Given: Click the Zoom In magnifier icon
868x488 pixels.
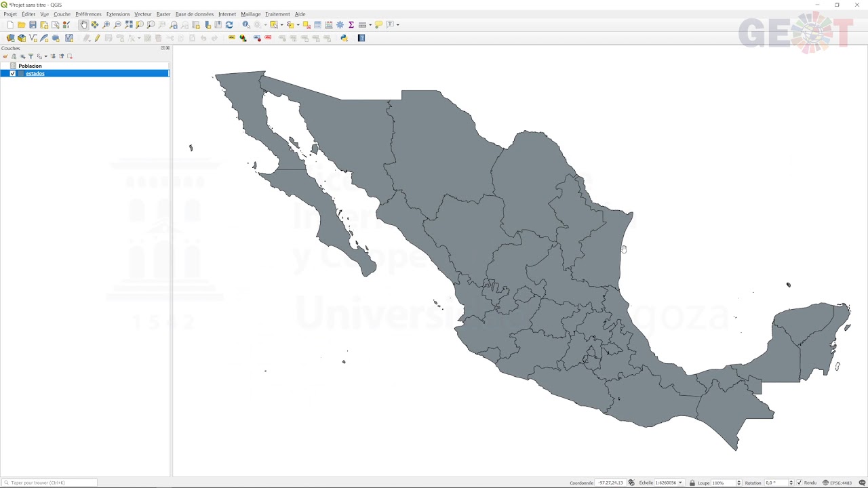Looking at the screenshot, I should pyautogui.click(x=106, y=25).
